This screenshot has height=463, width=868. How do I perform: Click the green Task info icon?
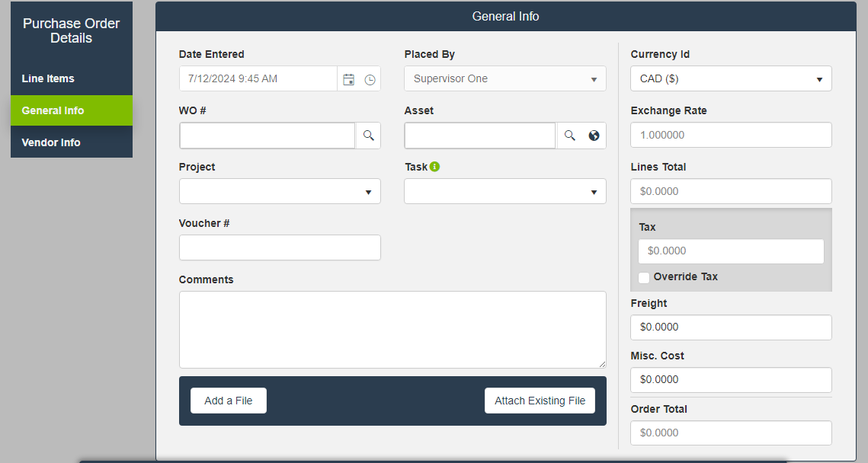(434, 167)
